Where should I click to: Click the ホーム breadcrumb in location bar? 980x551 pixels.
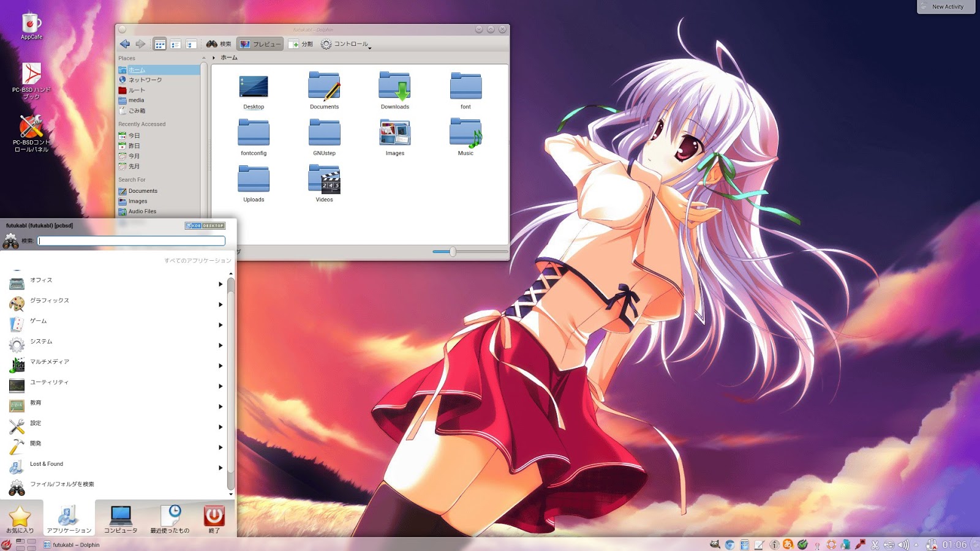[229, 58]
